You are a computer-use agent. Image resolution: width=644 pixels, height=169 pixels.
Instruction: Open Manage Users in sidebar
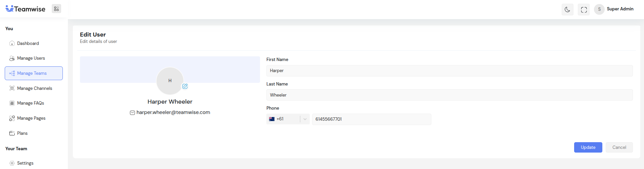[x=31, y=58]
